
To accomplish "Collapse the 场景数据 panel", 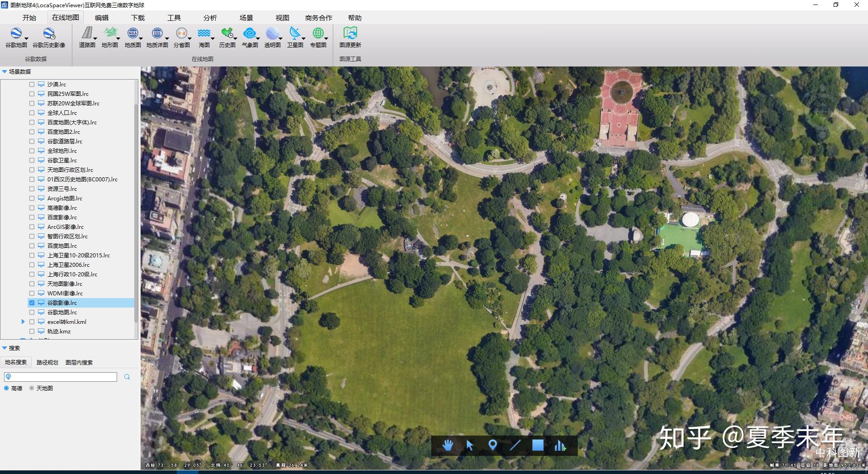I will point(5,71).
